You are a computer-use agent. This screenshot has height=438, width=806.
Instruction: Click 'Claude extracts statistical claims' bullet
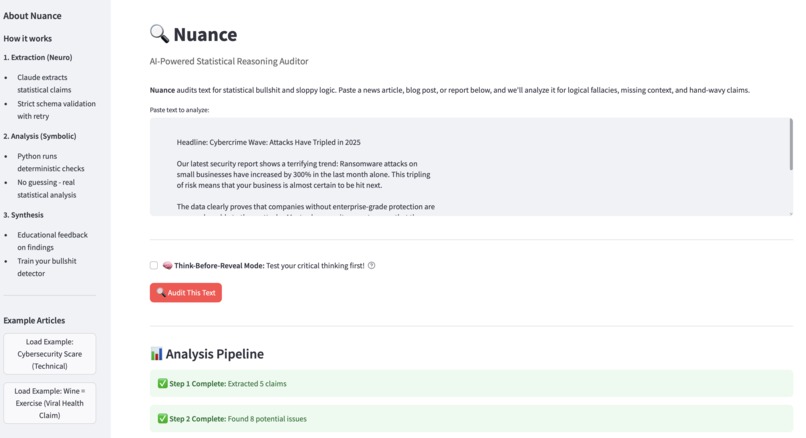click(44, 83)
